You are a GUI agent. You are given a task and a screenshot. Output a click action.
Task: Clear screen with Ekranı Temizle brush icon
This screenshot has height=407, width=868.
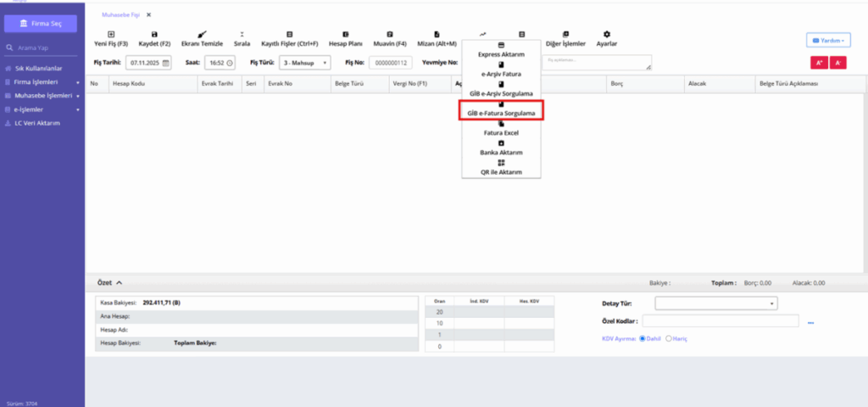coord(202,34)
